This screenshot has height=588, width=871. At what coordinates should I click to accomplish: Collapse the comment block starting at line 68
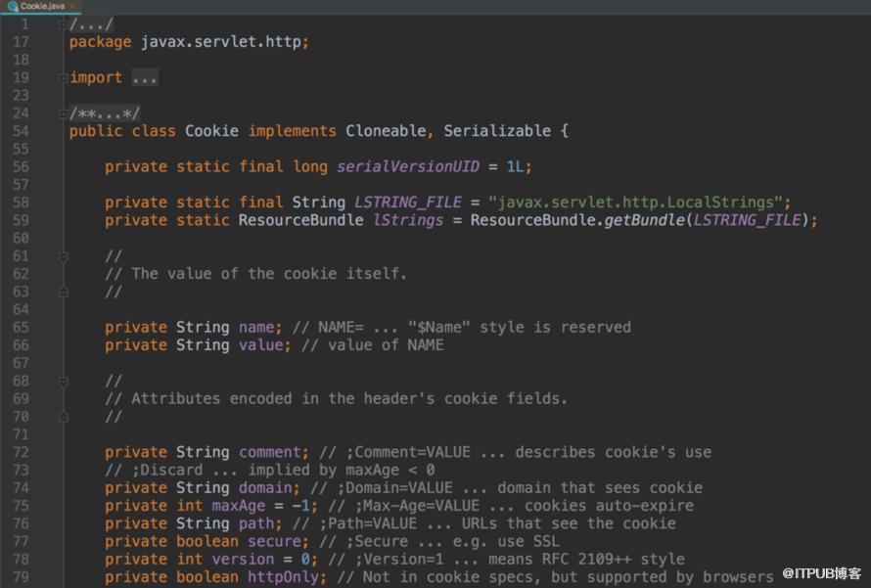[x=63, y=382]
